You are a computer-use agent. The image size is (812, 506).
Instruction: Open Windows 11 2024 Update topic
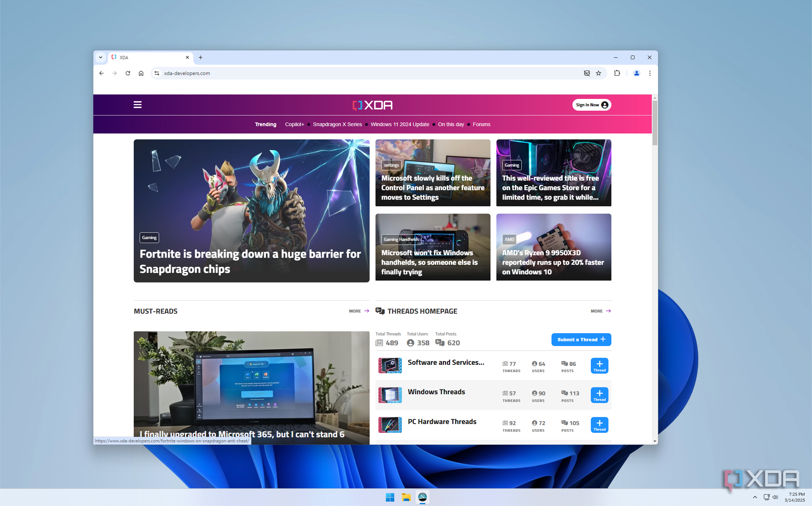(400, 124)
